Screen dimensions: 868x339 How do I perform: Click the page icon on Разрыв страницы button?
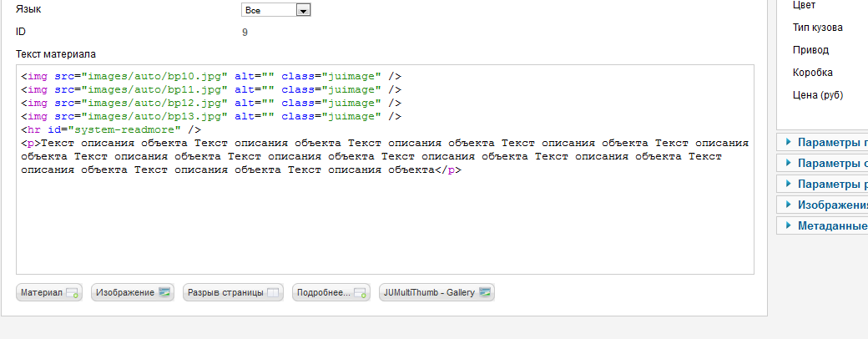[273, 292]
